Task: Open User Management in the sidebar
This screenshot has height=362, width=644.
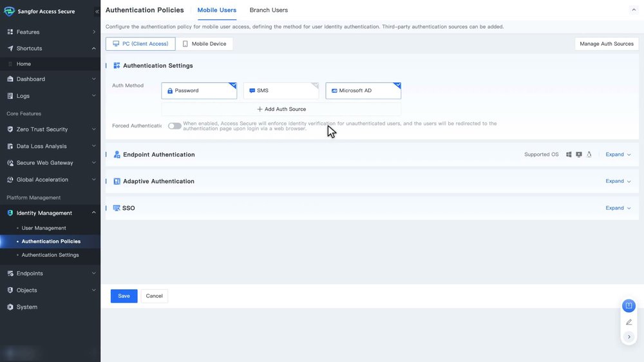Action: tap(44, 228)
